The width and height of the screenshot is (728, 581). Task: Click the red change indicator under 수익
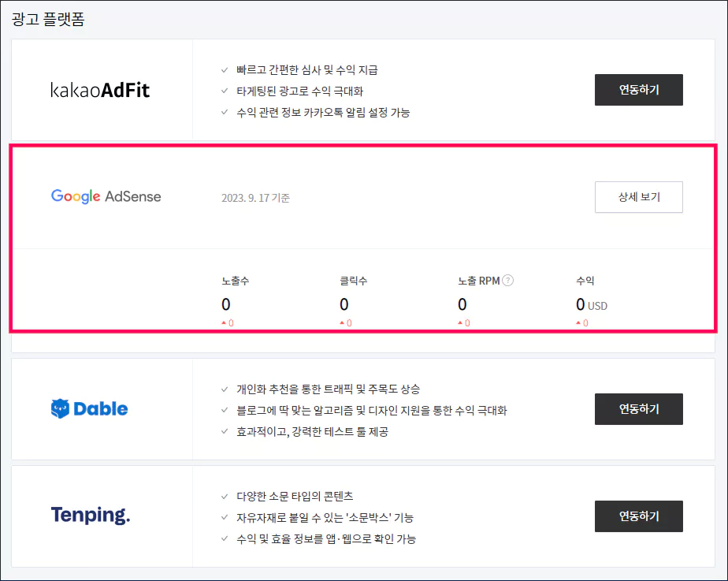click(x=582, y=322)
